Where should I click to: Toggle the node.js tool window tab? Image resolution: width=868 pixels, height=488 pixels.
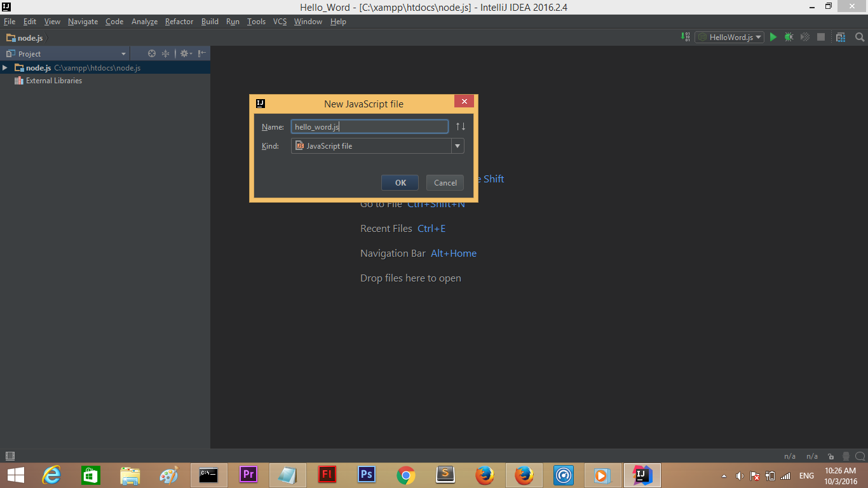point(25,37)
